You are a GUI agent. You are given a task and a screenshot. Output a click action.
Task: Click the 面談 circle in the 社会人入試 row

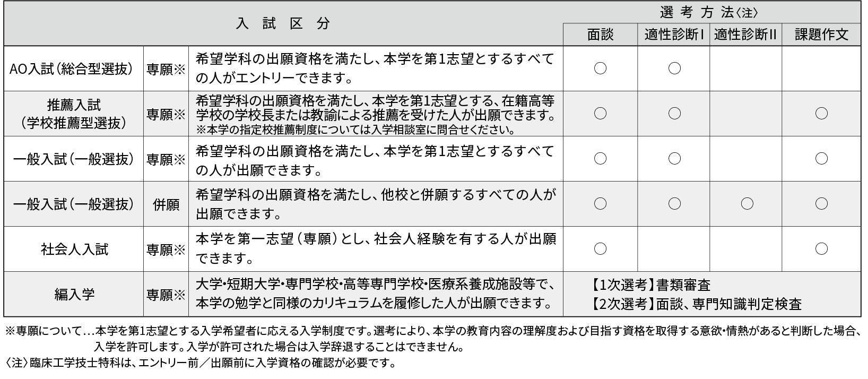pyautogui.click(x=600, y=248)
